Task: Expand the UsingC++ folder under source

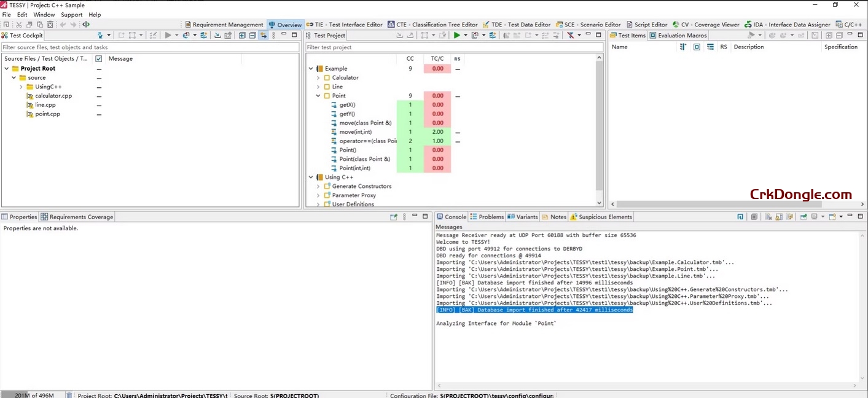Action: pyautogui.click(x=20, y=87)
